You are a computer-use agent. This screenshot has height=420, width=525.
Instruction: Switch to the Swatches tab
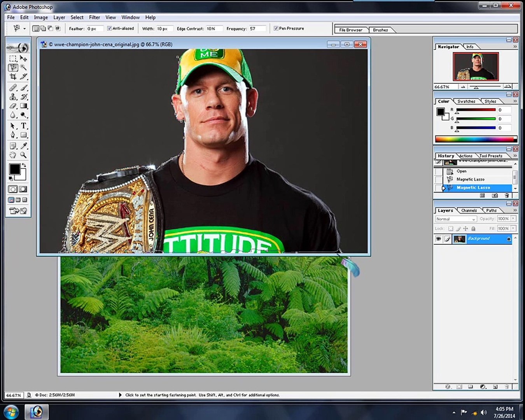click(x=466, y=101)
